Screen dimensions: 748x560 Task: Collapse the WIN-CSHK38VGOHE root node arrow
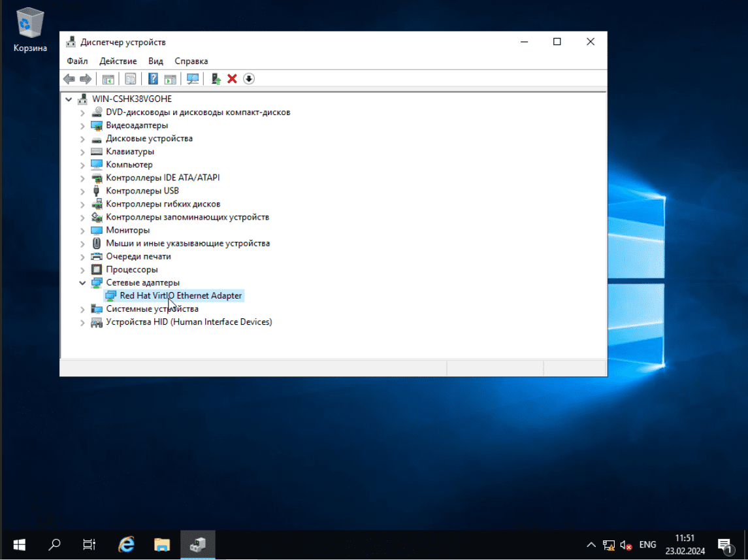(x=69, y=99)
